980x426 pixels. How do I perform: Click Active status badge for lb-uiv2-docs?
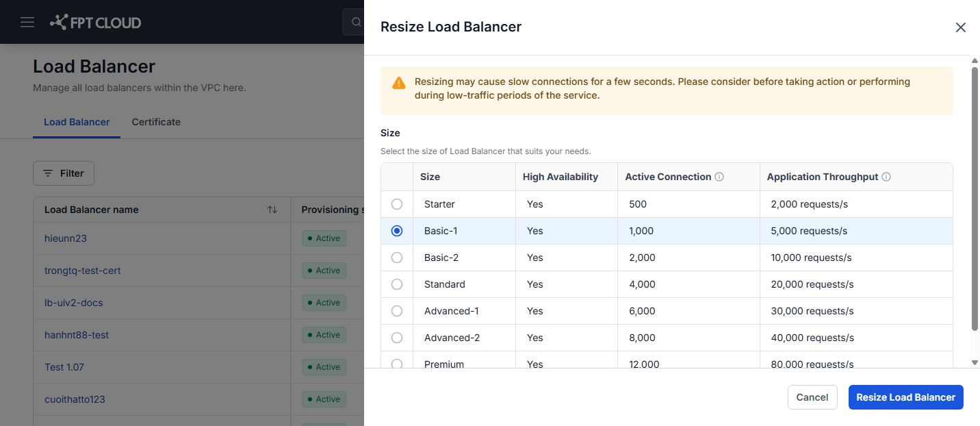[324, 303]
